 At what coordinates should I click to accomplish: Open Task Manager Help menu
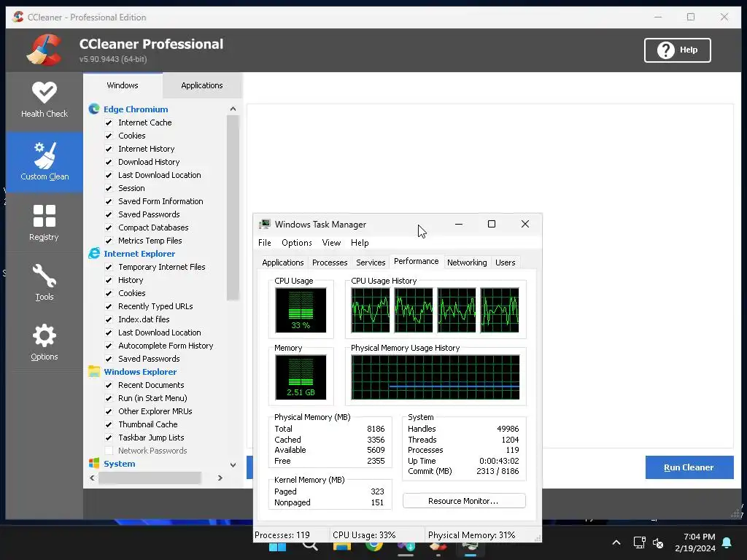(360, 243)
